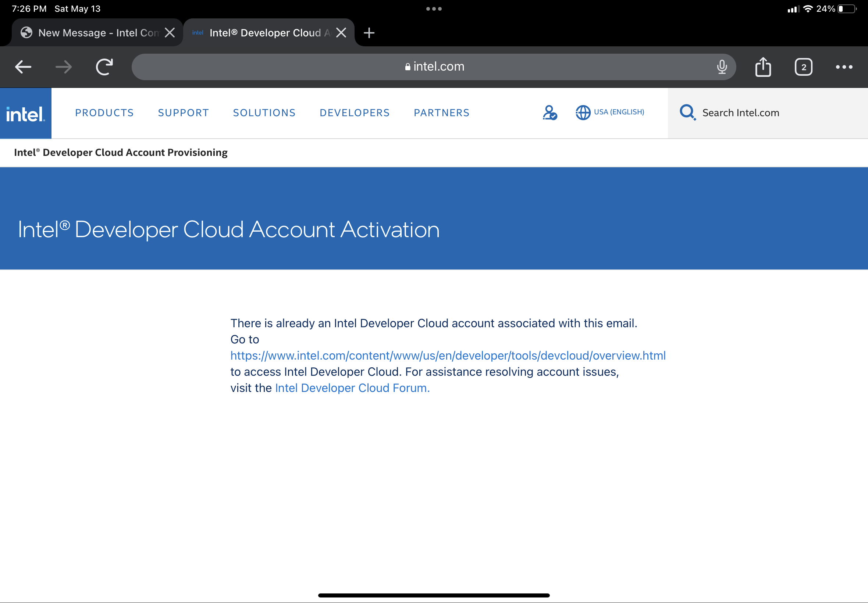Open a new browser tab with the plus button
This screenshot has height=603, width=868.
369,32
